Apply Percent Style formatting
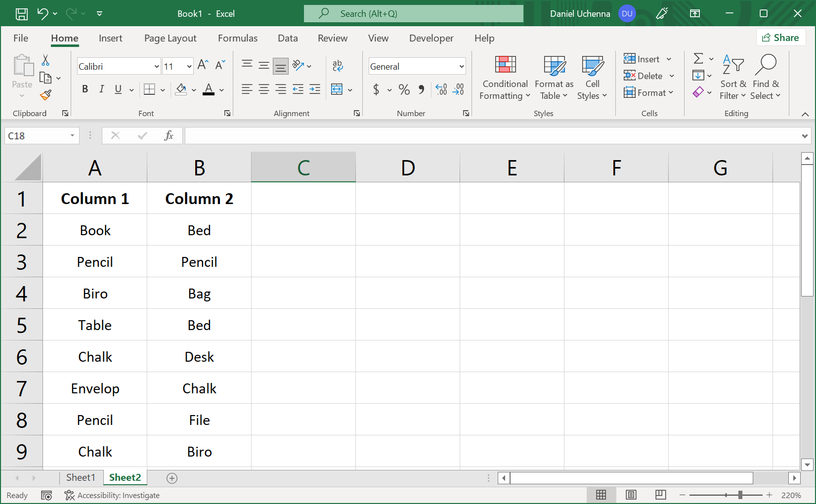Image resolution: width=816 pixels, height=504 pixels. click(404, 89)
